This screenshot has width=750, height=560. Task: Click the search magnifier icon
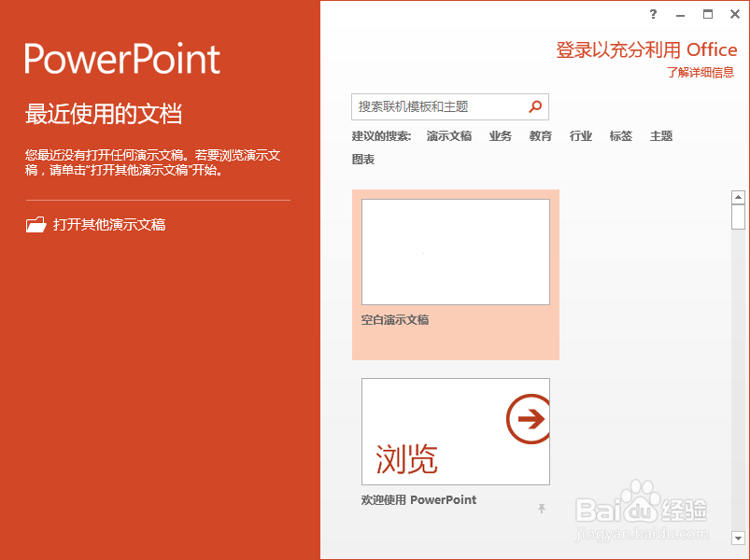pos(535,106)
